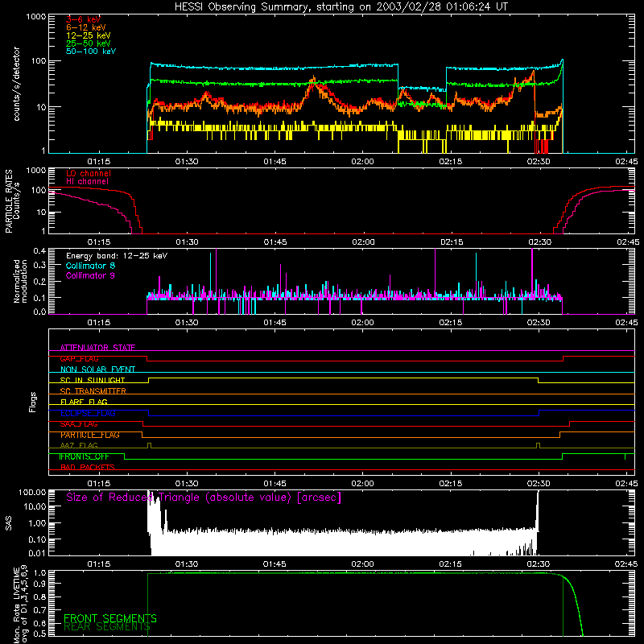Click the first AAZ_FLAG pulse near 01:23
This screenshot has width=644, height=644.
coord(149,445)
